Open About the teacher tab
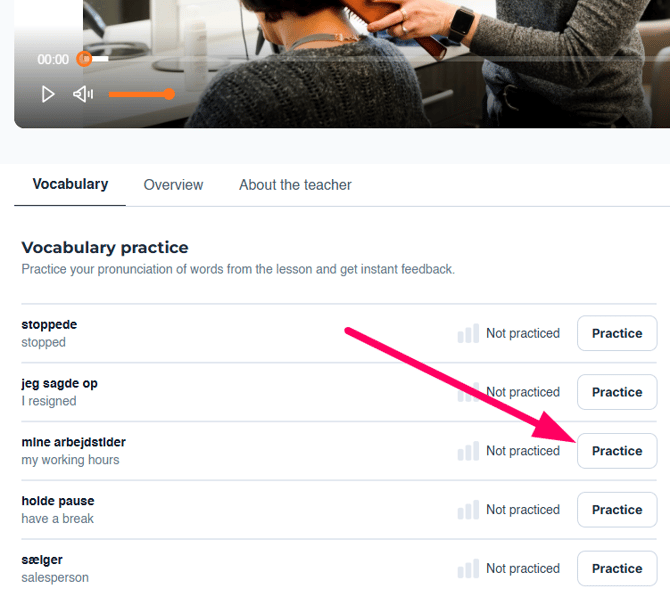This screenshot has width=670, height=605. [x=295, y=185]
